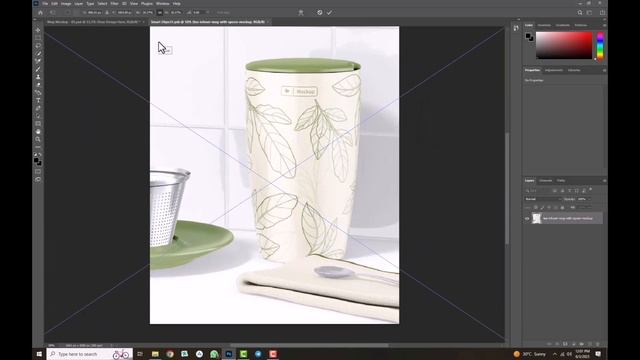The image size is (640, 360).
Task: Commit the transform with the checkmark
Action: (329, 13)
